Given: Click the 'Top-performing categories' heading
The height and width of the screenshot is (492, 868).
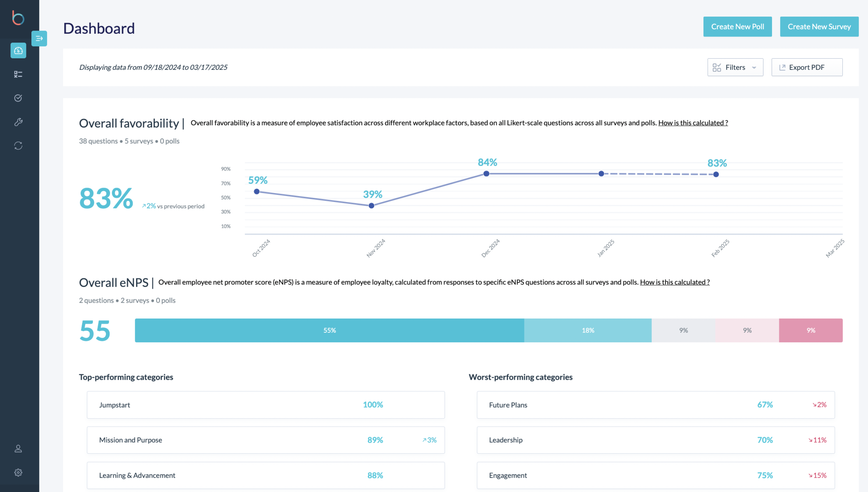Looking at the screenshot, I should 126,377.
